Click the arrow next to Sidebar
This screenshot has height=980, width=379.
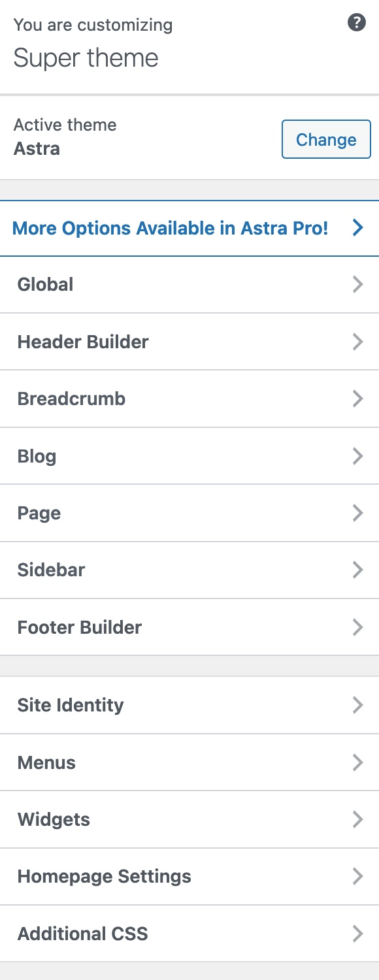pos(357,570)
